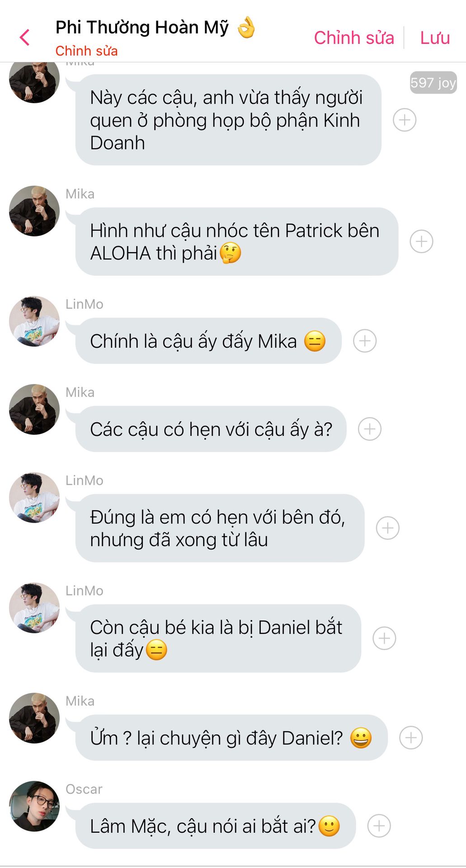This screenshot has height=868, width=466.
Task: Tap the 597 joy badge
Action: coord(433,83)
